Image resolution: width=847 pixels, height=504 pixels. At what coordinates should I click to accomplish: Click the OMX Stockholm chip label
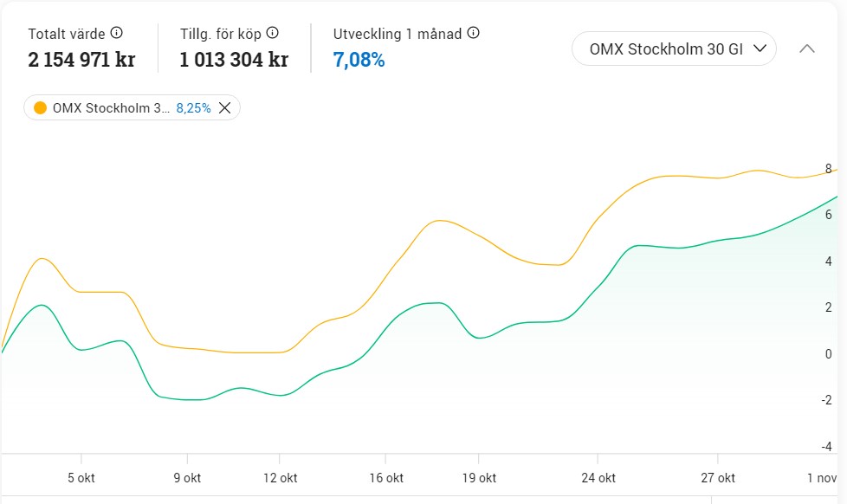[112, 108]
